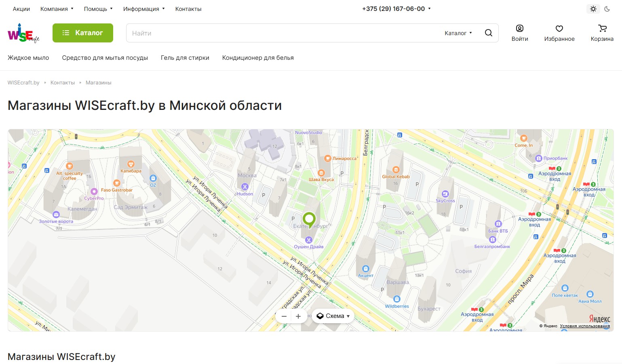The height and width of the screenshot is (364, 622).
Task: Click the WISEcraft logo
Action: (x=23, y=33)
